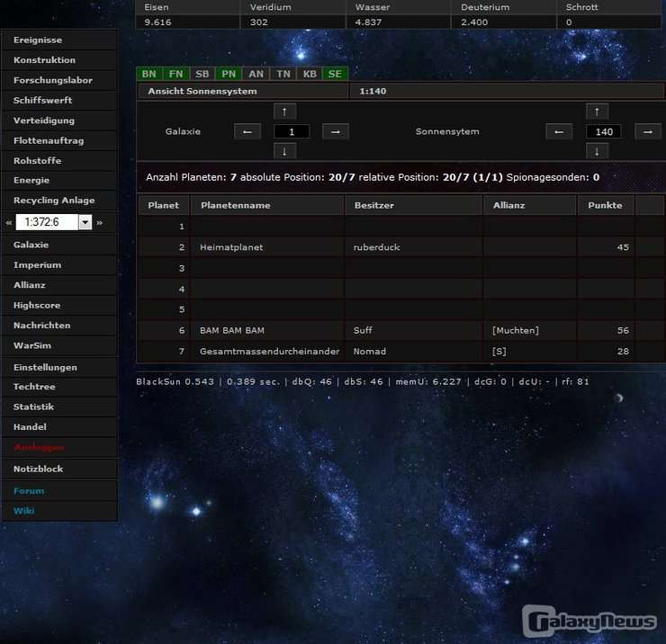Click alliance [S]
Screen dimensions: 666x644
click(499, 352)
